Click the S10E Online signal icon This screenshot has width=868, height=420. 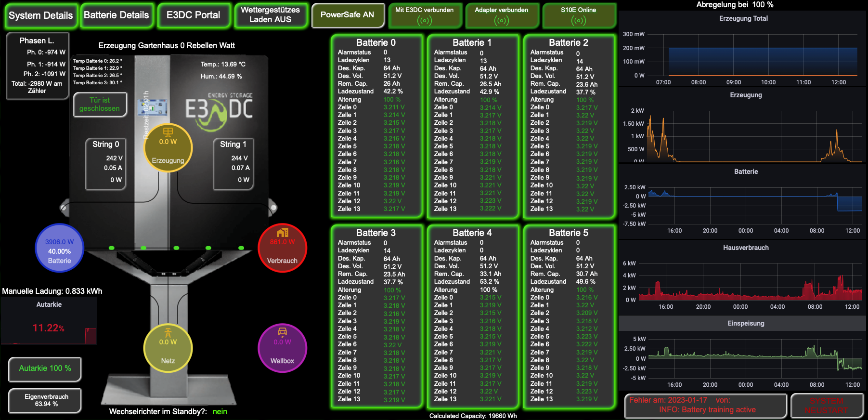(x=579, y=21)
